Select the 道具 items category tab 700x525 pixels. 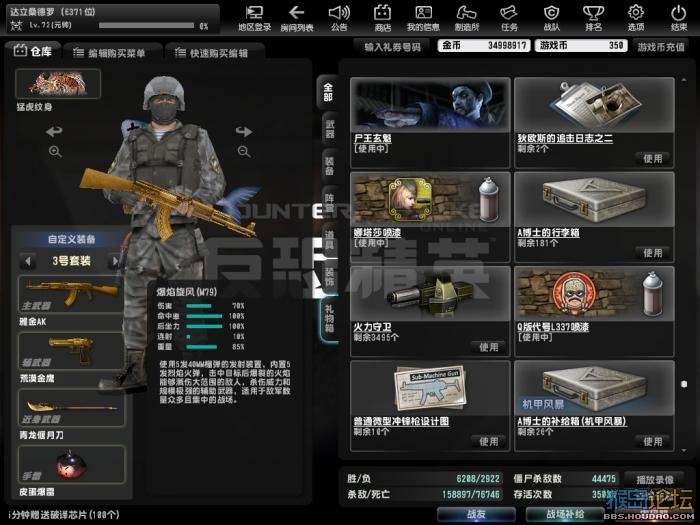click(x=329, y=240)
